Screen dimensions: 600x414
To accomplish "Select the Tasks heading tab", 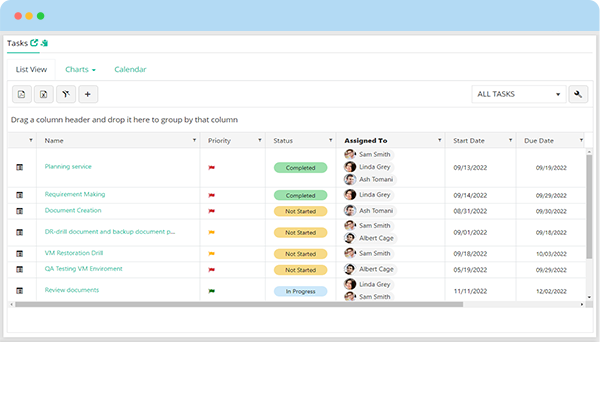I will tap(17, 43).
